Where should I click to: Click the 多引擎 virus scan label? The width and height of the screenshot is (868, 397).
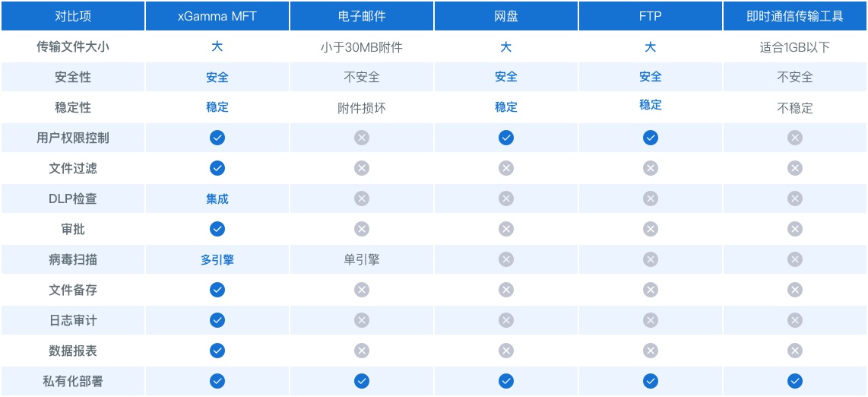click(217, 259)
